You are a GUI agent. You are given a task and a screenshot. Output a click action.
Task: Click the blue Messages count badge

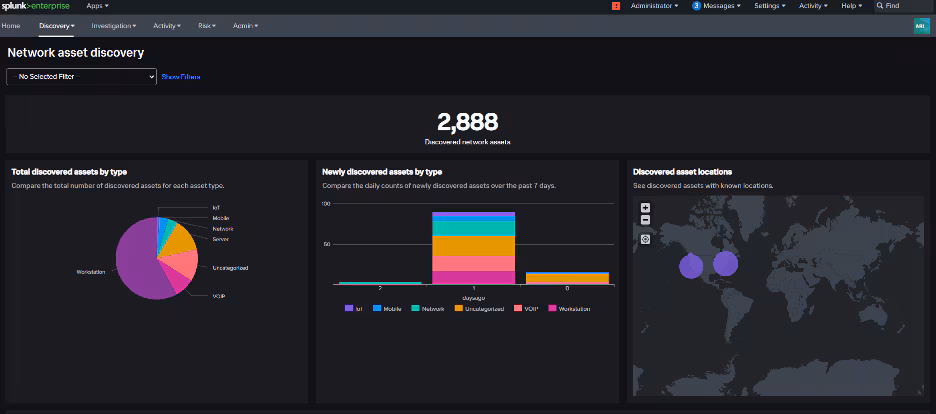pyautogui.click(x=696, y=6)
